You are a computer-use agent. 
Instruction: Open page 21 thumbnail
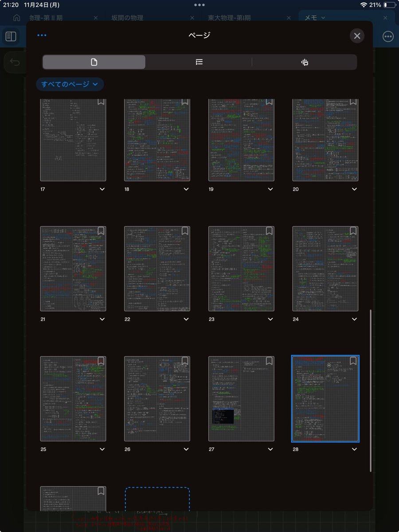[73, 269]
